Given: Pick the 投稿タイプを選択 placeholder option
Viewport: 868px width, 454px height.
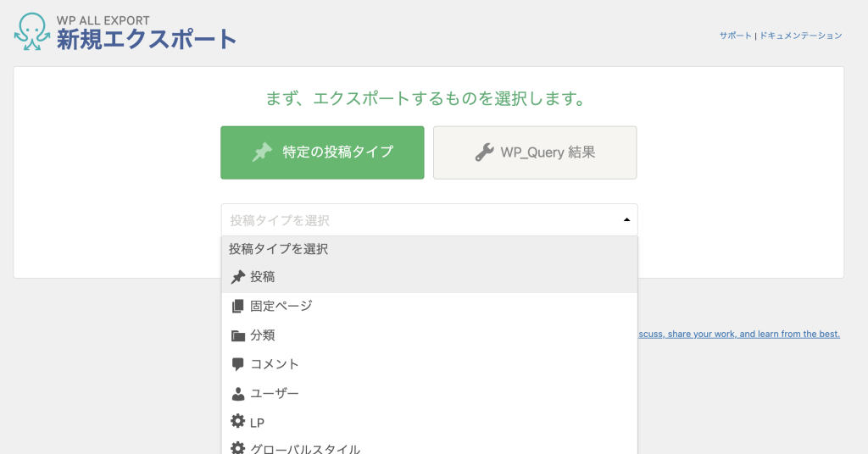Looking at the screenshot, I should click(x=279, y=249).
